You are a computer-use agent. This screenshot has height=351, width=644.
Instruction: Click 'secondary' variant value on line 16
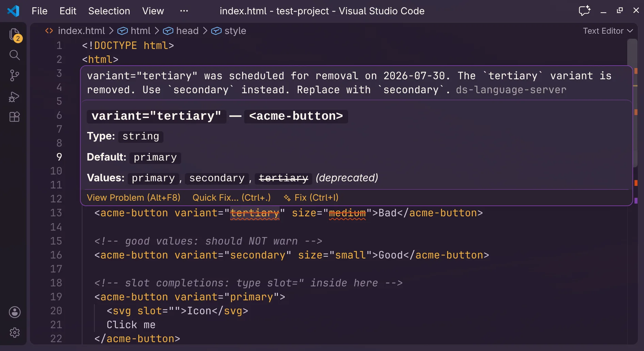258,255
